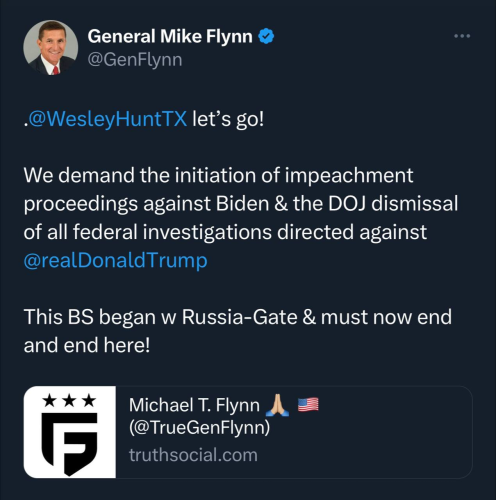This screenshot has height=500, width=496.
Task: Open the Michael T. Flynn card title
Action: tap(194, 405)
